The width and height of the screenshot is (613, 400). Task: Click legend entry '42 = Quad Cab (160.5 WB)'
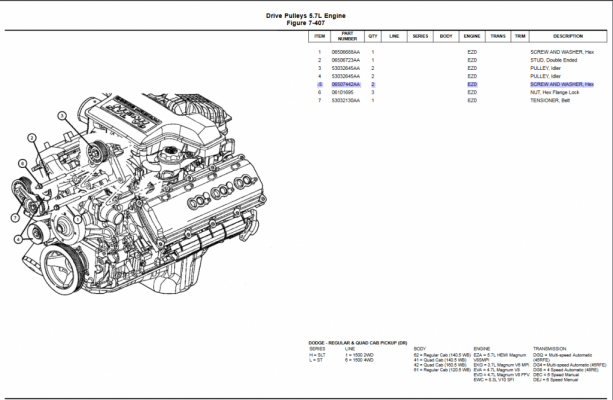coord(440,365)
